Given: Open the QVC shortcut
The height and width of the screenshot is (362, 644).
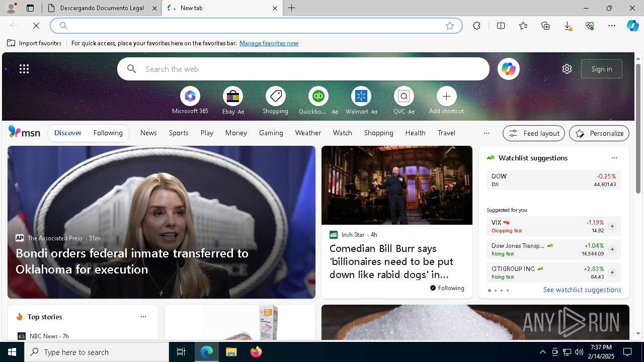Looking at the screenshot, I should (404, 101).
